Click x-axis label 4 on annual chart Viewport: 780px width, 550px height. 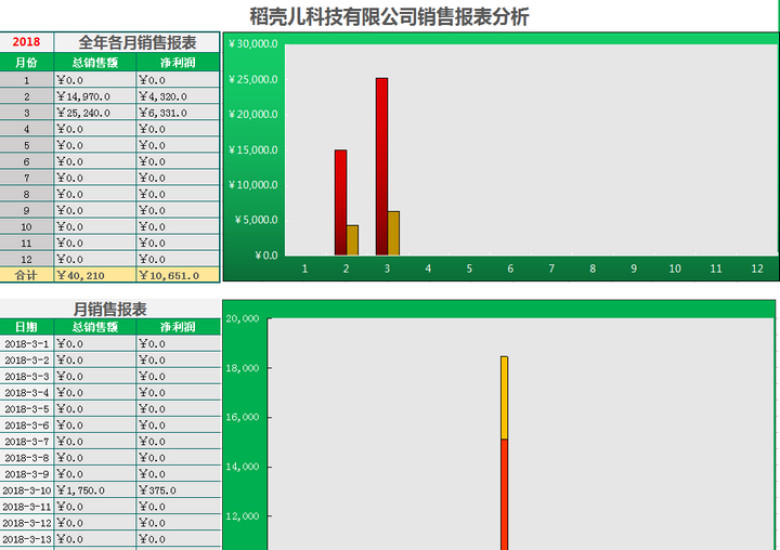tap(428, 269)
